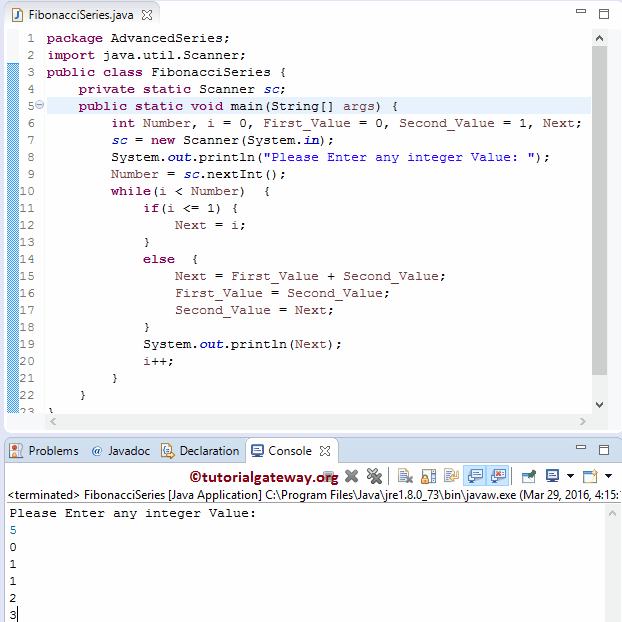Image resolution: width=622 pixels, height=622 pixels.
Task: Click the "Please Enter any integer Value: " string
Action: (x=398, y=157)
